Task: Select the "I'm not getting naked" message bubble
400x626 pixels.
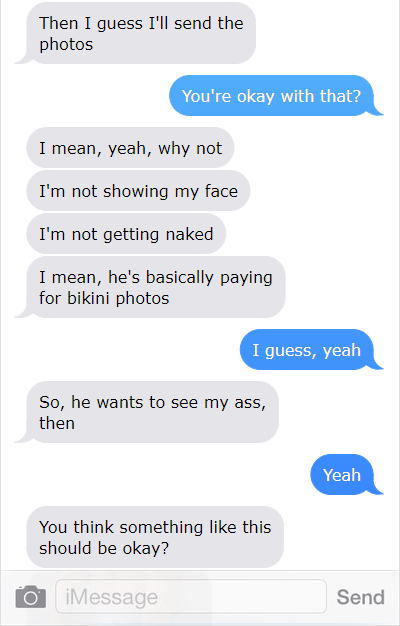Action: pyautogui.click(x=126, y=234)
